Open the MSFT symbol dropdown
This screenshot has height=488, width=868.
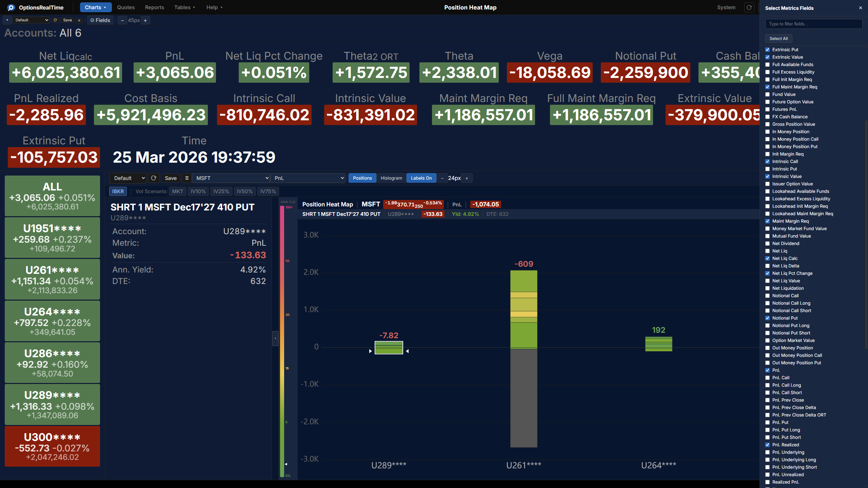(231, 178)
